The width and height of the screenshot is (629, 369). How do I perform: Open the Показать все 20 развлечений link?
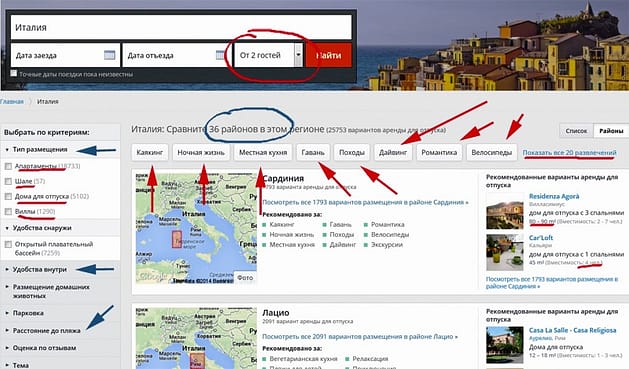click(569, 152)
